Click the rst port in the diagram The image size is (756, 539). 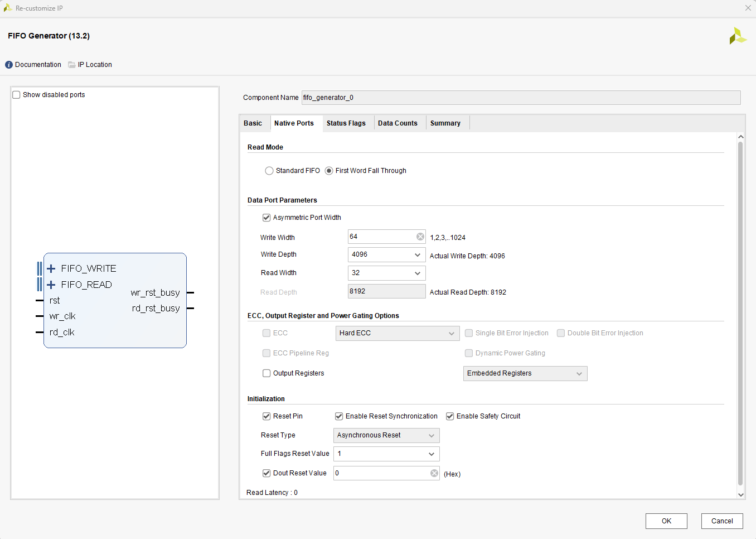pyautogui.click(x=54, y=300)
